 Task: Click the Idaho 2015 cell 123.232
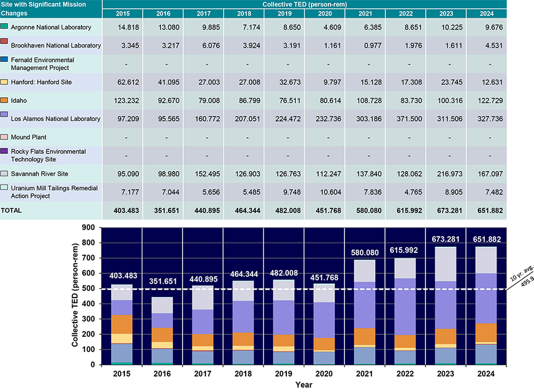pyautogui.click(x=122, y=100)
